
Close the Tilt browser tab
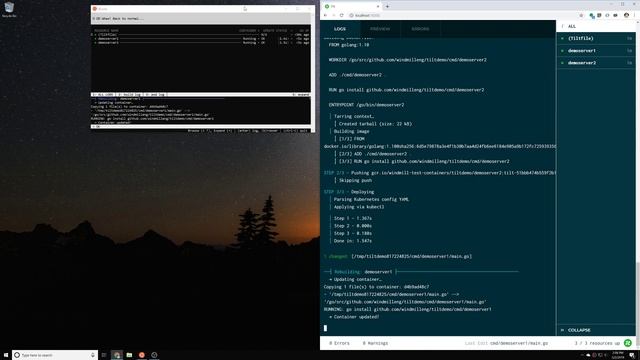[x=378, y=6]
